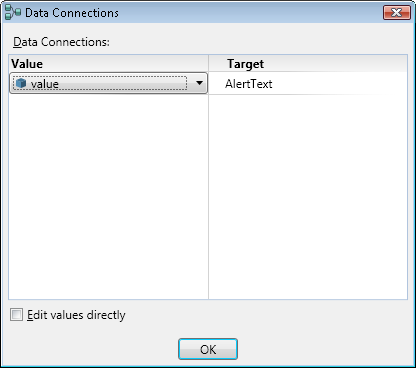Click divider between Value and Target headers

208,64
